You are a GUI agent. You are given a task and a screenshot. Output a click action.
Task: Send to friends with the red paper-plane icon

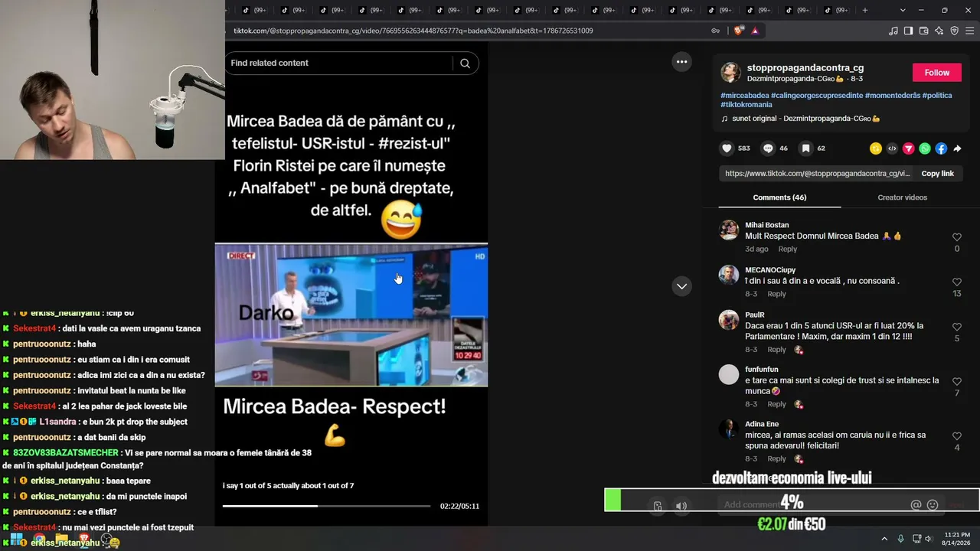click(x=909, y=148)
